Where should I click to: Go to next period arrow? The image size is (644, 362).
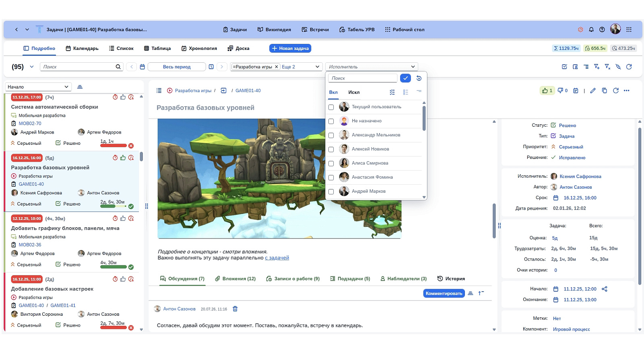tap(222, 67)
